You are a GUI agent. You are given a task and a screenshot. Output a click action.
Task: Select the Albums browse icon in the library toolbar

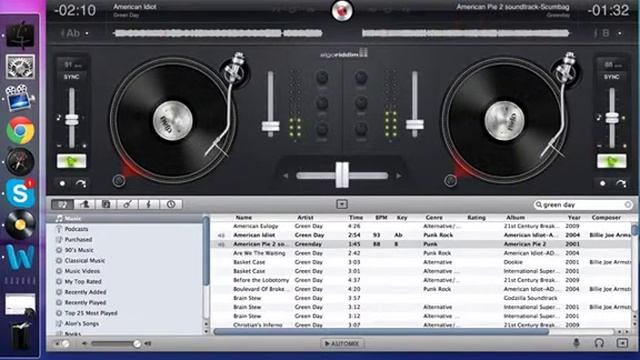[106, 204]
